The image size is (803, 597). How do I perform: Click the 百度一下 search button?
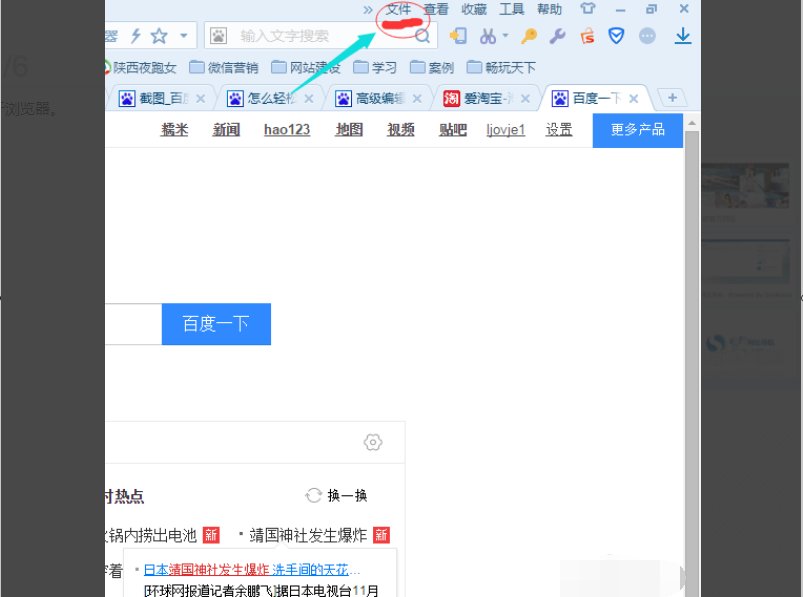(216, 324)
